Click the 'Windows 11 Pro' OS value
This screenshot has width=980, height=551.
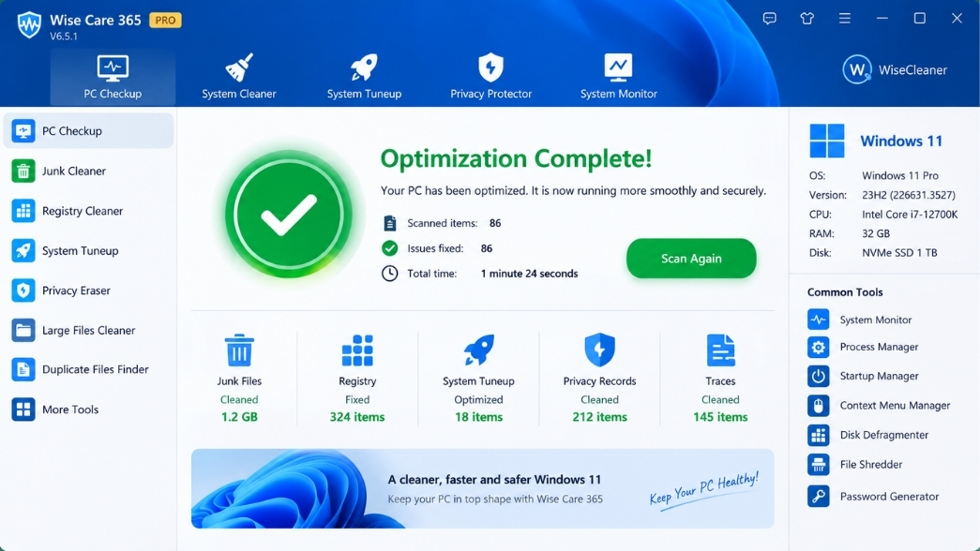[x=900, y=175]
